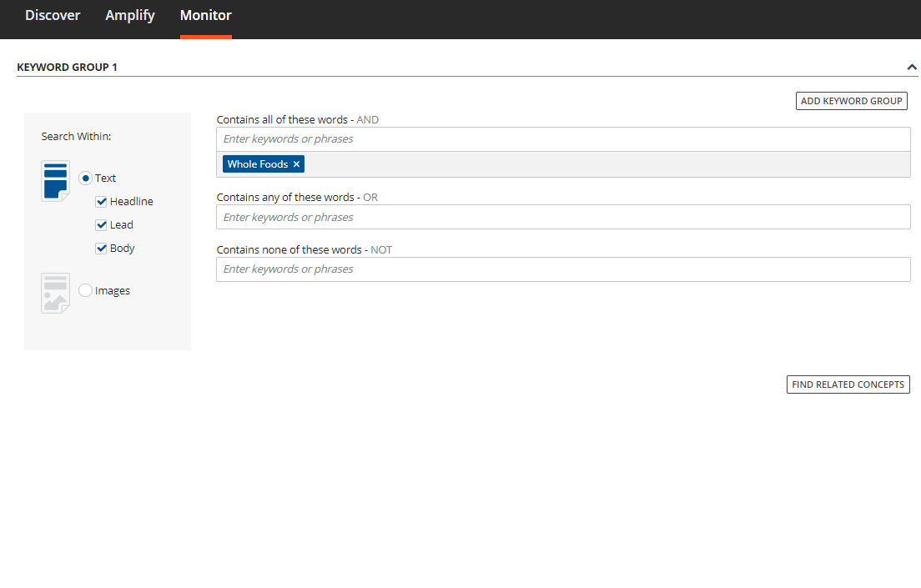This screenshot has height=588, width=921.
Task: Focus the AND keywords input field
Action: click(x=563, y=139)
